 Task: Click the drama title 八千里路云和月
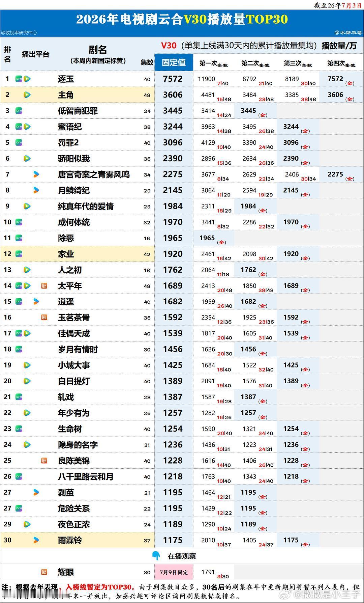click(x=86, y=476)
